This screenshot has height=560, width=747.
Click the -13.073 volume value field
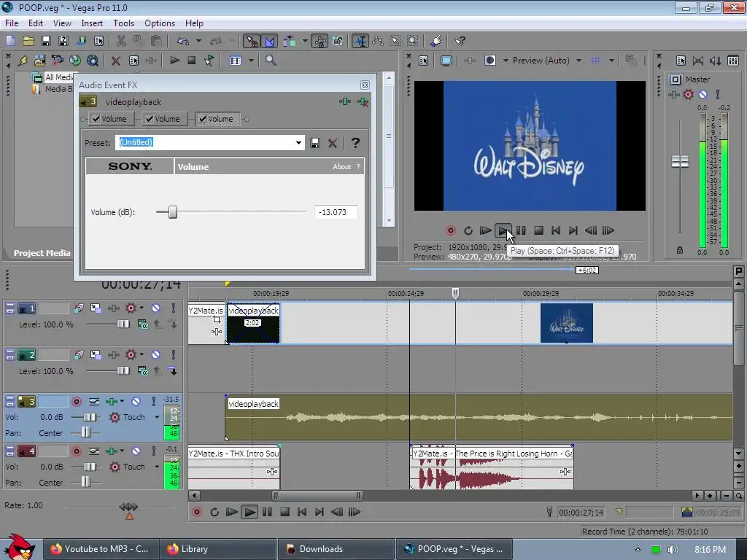coord(336,212)
